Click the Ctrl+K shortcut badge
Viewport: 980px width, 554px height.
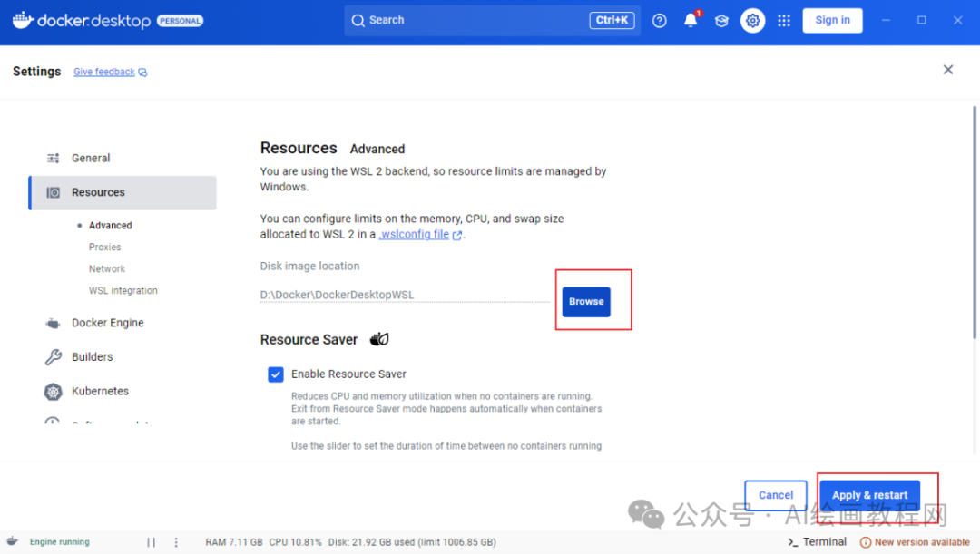click(x=612, y=20)
